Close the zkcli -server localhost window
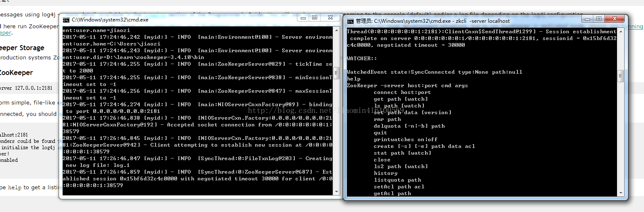The image size is (644, 212). (614, 19)
